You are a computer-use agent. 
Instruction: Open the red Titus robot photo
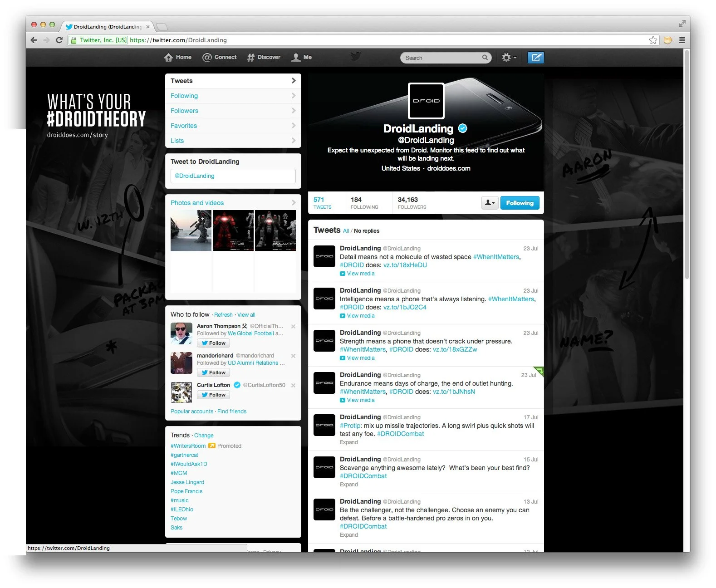(233, 230)
